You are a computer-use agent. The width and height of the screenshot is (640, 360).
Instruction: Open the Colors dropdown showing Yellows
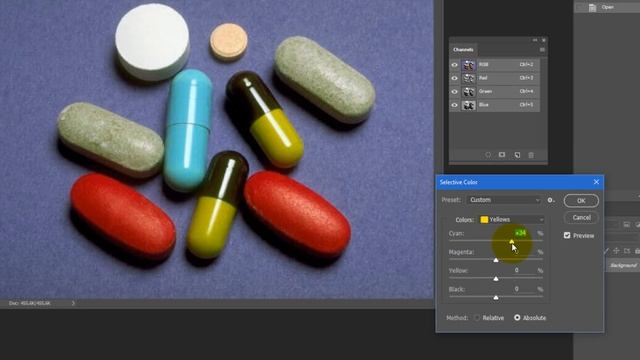512,220
